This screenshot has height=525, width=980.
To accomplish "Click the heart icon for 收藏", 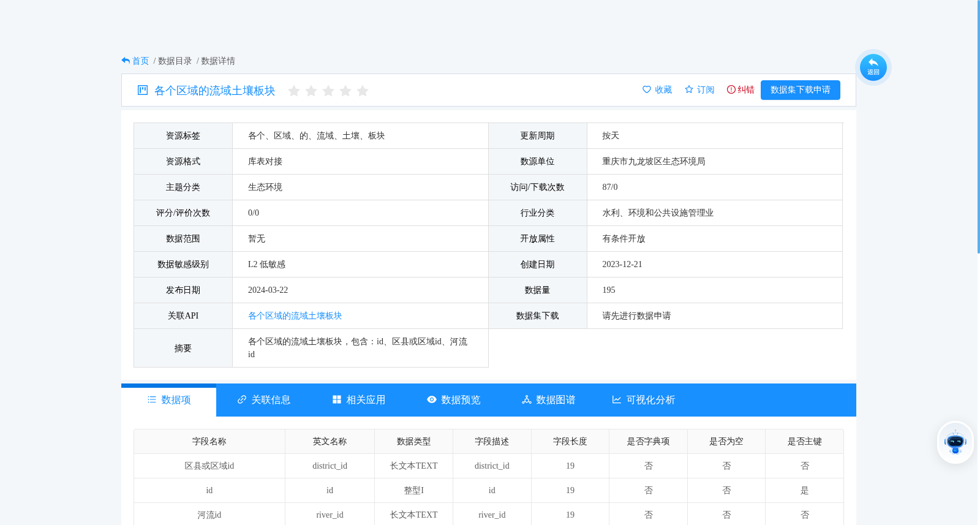I will [x=647, y=89].
